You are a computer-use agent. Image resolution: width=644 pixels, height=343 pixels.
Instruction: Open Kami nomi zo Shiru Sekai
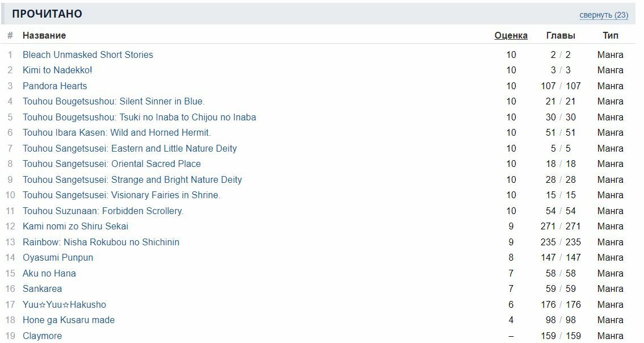[75, 226]
